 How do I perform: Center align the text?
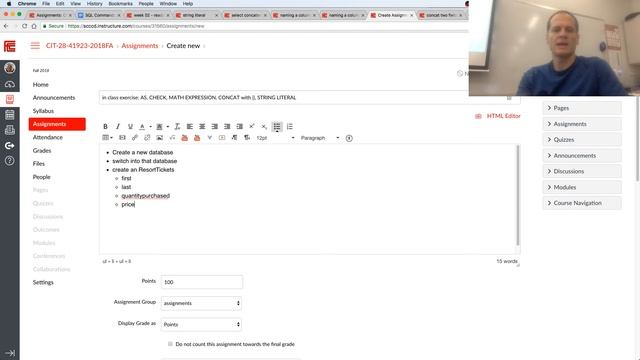(x=202, y=127)
